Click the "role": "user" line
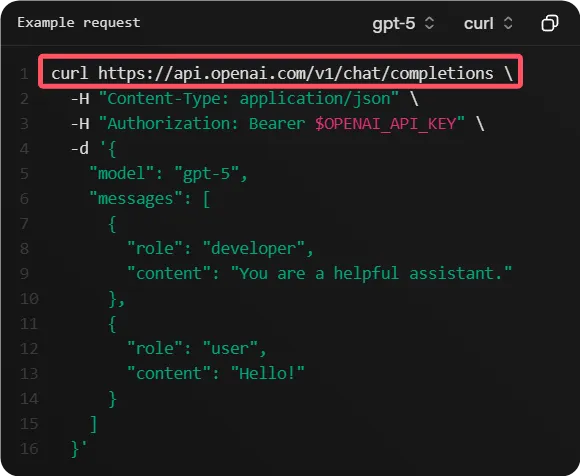The image size is (580, 476). coord(197,348)
